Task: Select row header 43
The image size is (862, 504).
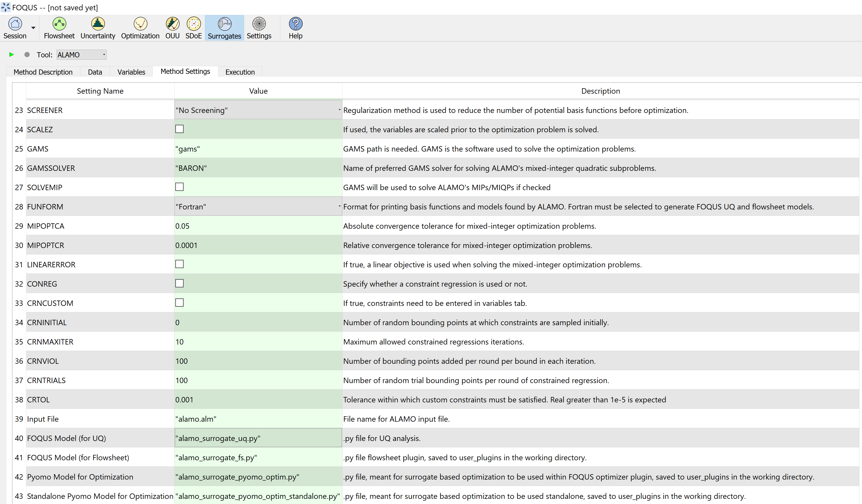Action: pos(19,496)
